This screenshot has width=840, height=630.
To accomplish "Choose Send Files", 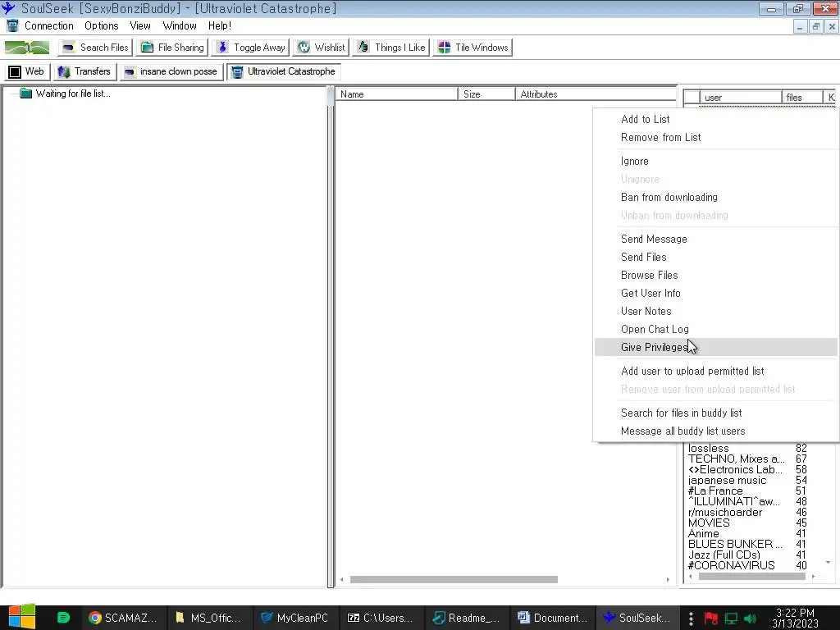I will click(x=715, y=257).
